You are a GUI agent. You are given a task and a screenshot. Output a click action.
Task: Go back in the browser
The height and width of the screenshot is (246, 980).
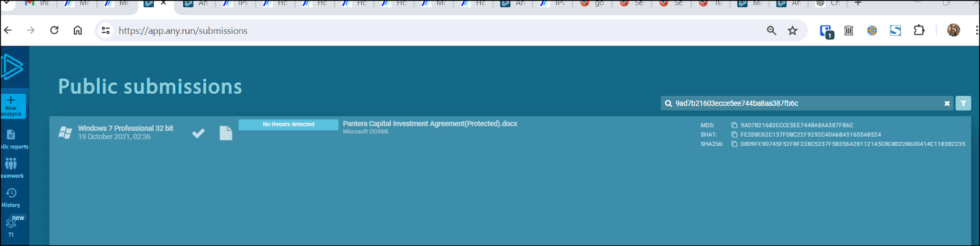pos(8,30)
